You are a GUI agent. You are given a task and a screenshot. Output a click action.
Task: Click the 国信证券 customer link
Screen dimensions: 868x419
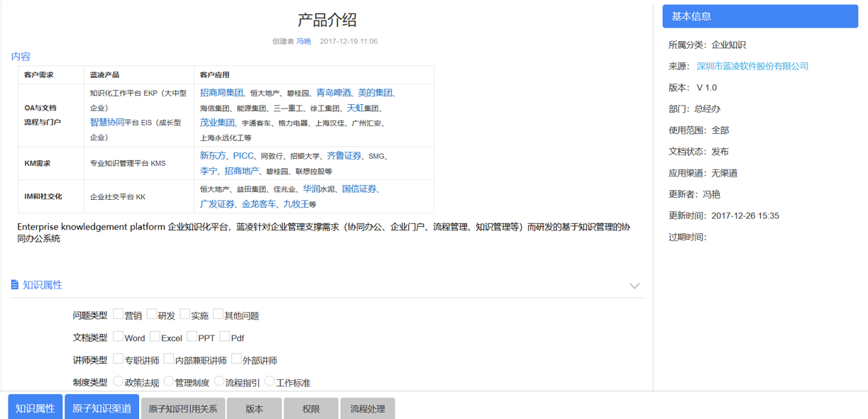(x=359, y=189)
